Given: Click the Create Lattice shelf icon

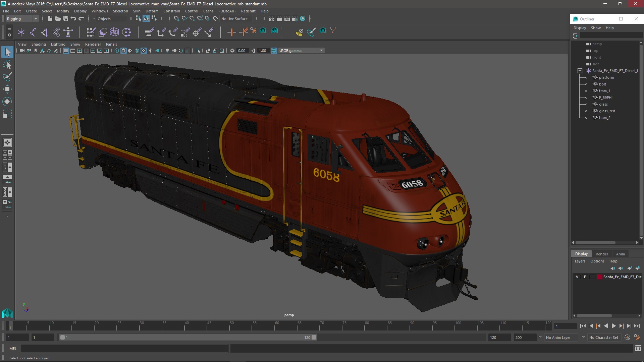Looking at the screenshot, I should click(114, 32).
